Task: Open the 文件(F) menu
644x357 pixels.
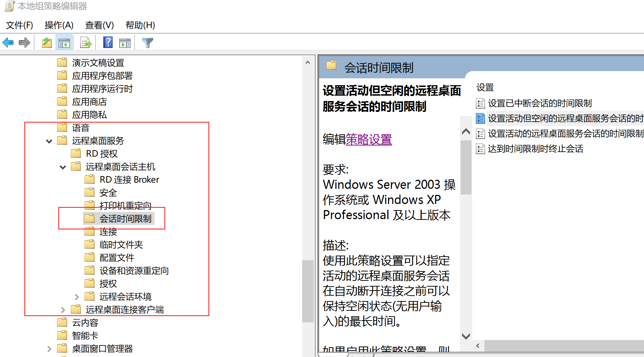Action: pyautogui.click(x=19, y=25)
